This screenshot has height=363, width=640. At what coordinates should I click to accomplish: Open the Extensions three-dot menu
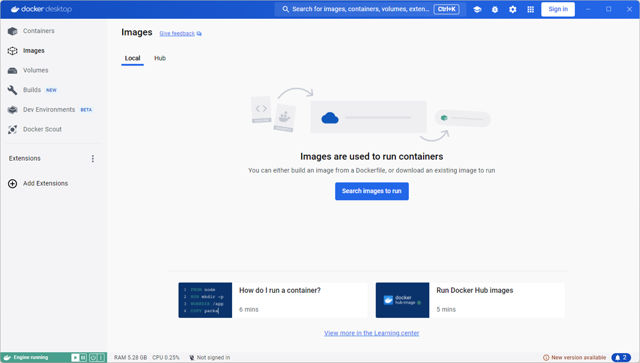point(93,159)
